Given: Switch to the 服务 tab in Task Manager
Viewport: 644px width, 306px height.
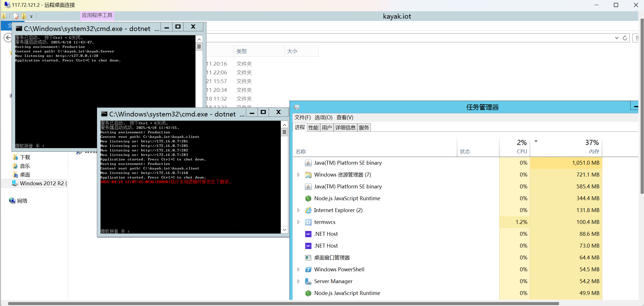Looking at the screenshot, I should (x=364, y=127).
